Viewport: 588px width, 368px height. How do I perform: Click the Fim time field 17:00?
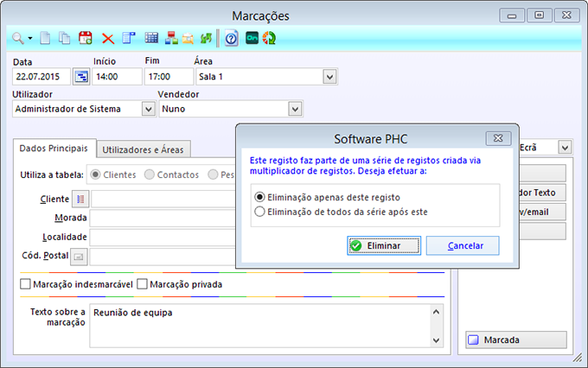[x=169, y=77]
